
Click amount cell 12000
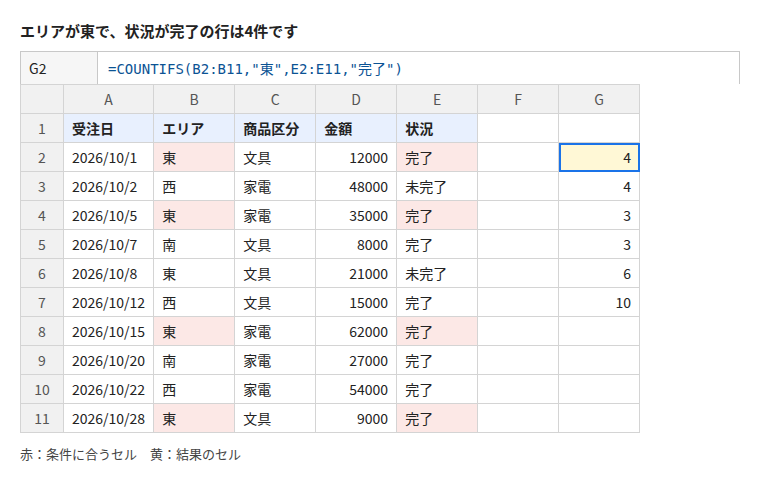point(356,158)
